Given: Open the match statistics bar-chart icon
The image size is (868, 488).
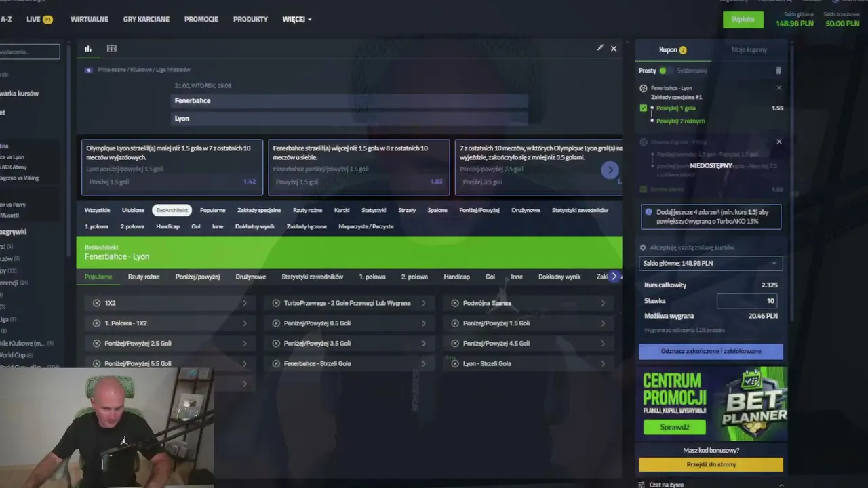Looking at the screenshot, I should pos(88,49).
